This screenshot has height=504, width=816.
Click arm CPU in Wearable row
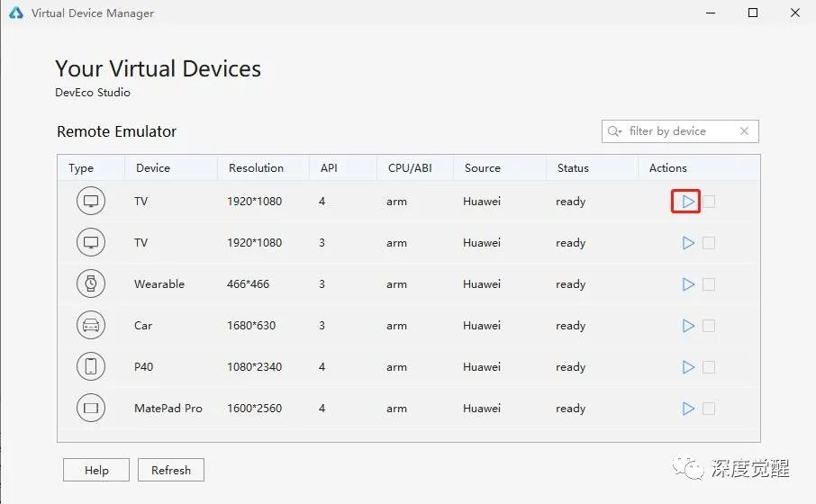(x=396, y=284)
